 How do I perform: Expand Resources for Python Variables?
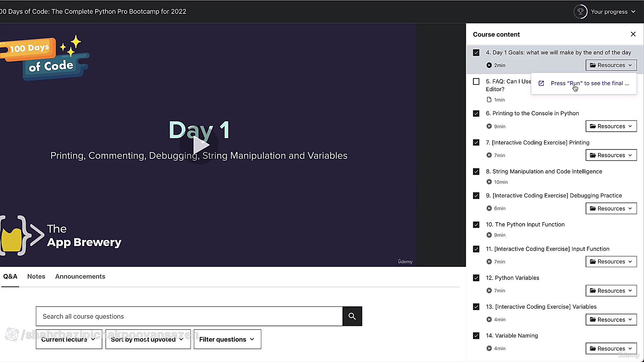tap(611, 290)
